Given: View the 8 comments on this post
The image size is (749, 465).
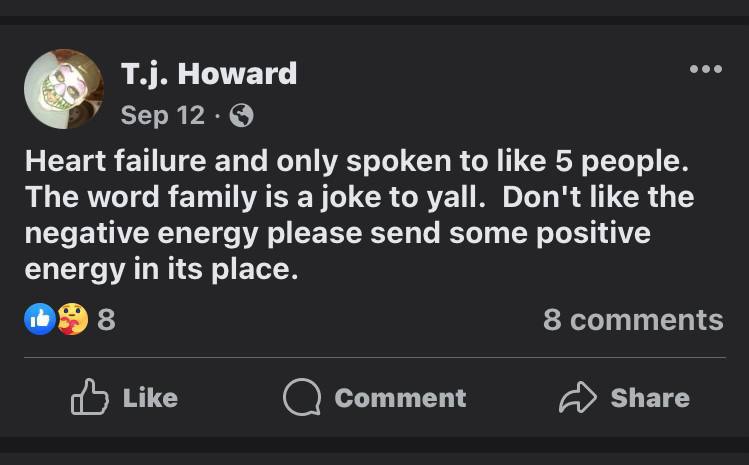Looking at the screenshot, I should coord(632,320).
